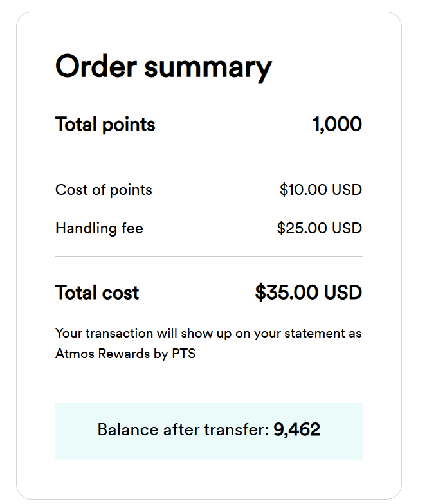Screen dimensions: 427x504
Task: Select the $10.00 USD points cost
Action: coord(320,190)
